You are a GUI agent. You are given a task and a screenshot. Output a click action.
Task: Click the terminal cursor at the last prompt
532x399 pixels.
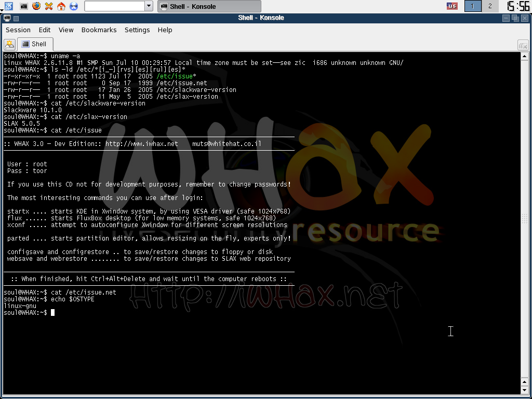click(x=52, y=312)
